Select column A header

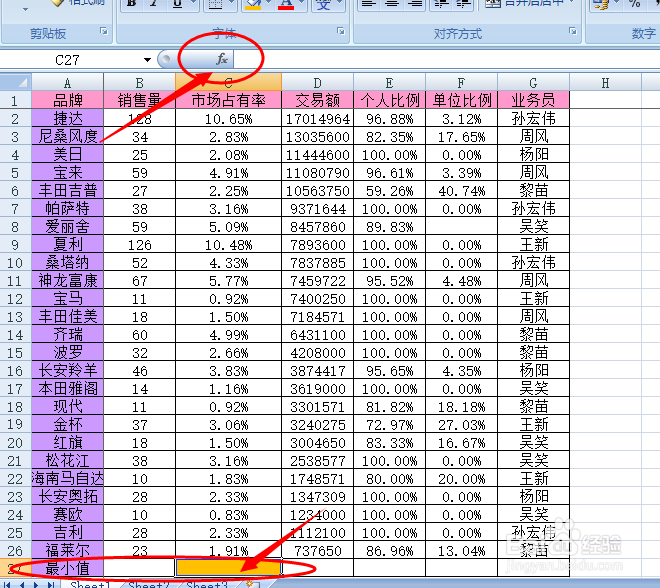(67, 82)
